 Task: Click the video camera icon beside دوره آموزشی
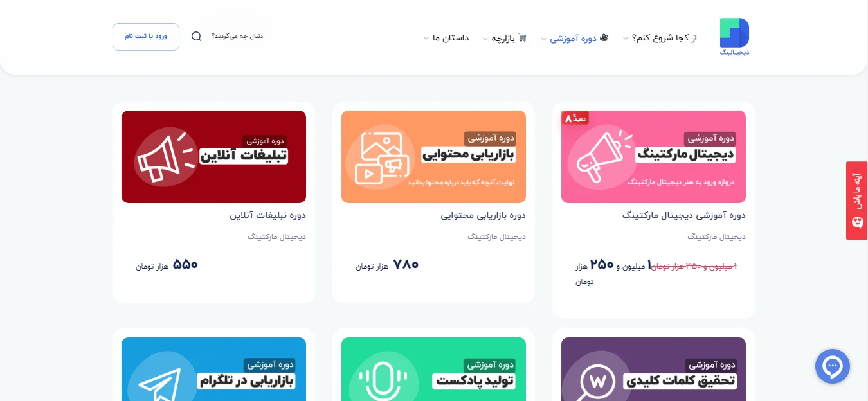coord(604,38)
